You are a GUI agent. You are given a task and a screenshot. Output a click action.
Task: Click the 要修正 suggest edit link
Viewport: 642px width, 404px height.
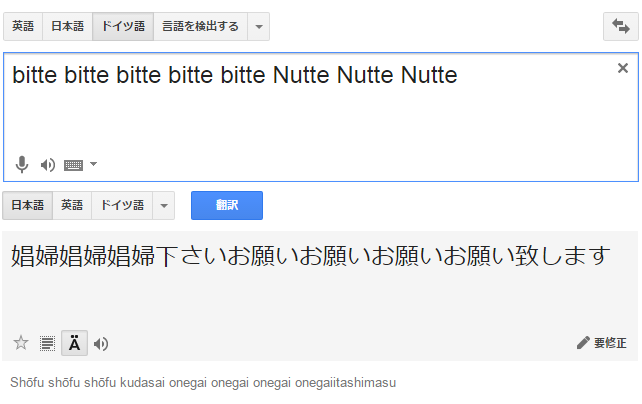tap(602, 343)
